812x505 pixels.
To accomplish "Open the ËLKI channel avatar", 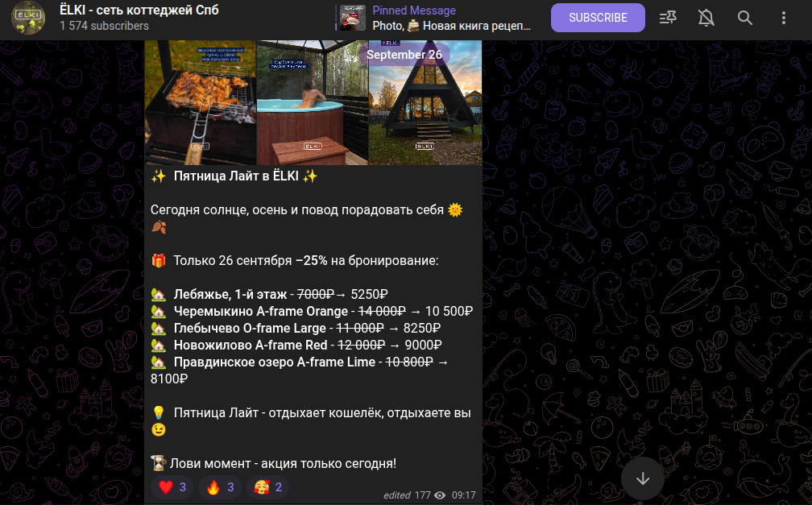I will point(28,18).
